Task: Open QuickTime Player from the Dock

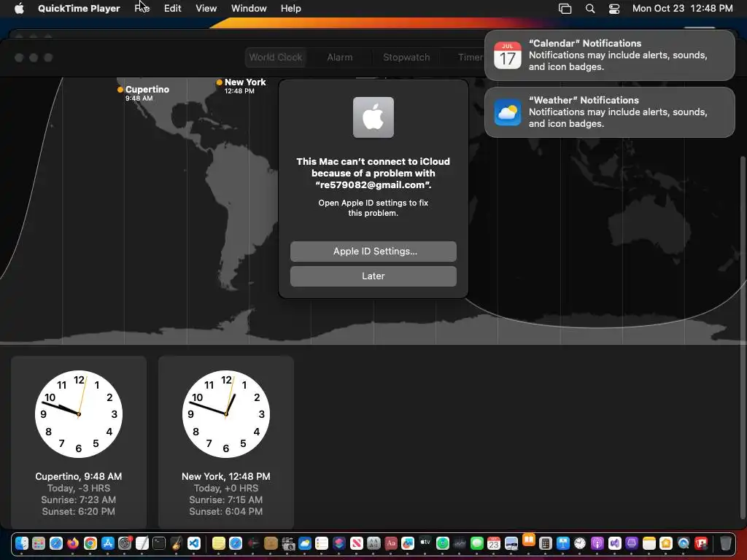Action: (683, 542)
